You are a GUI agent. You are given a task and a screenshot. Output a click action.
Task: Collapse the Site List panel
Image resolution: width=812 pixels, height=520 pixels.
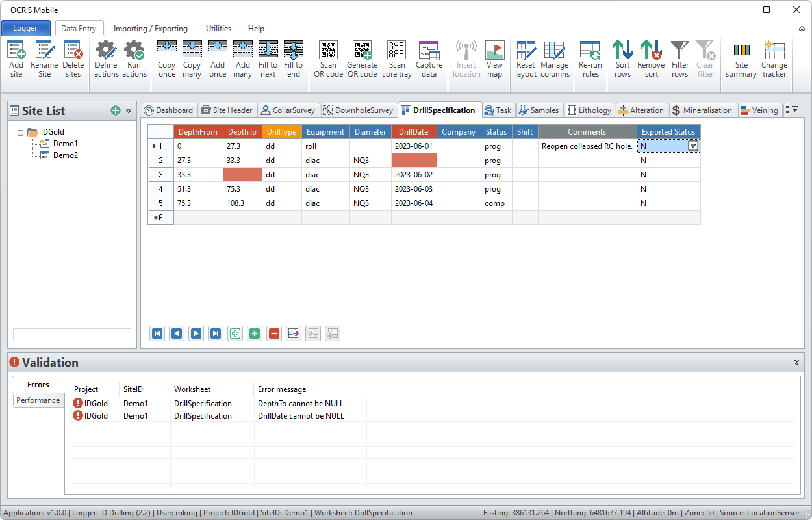(129, 111)
